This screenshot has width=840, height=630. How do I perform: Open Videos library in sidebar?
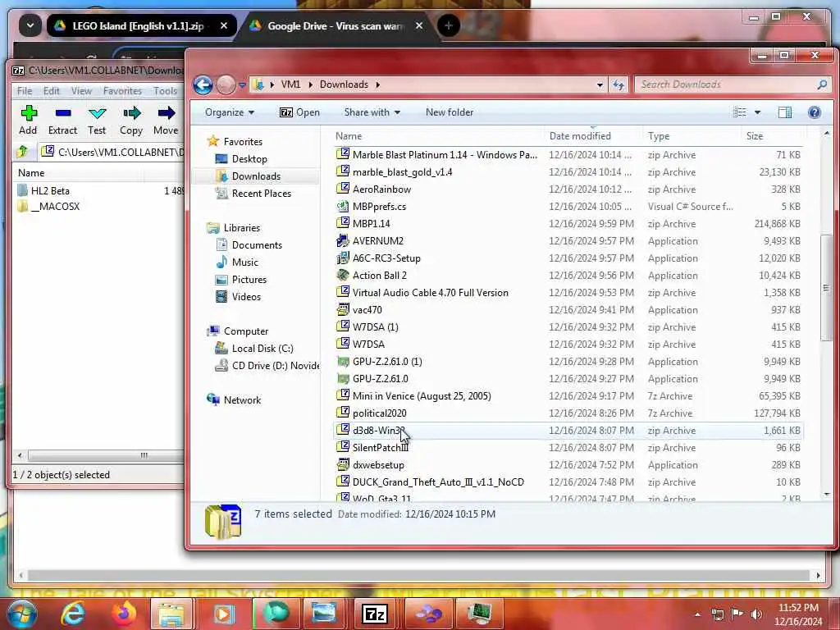[246, 297]
